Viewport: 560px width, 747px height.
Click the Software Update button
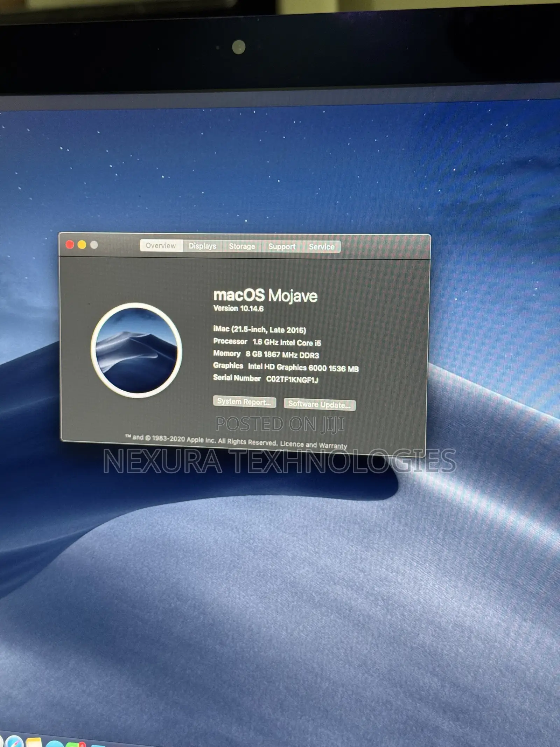320,405
